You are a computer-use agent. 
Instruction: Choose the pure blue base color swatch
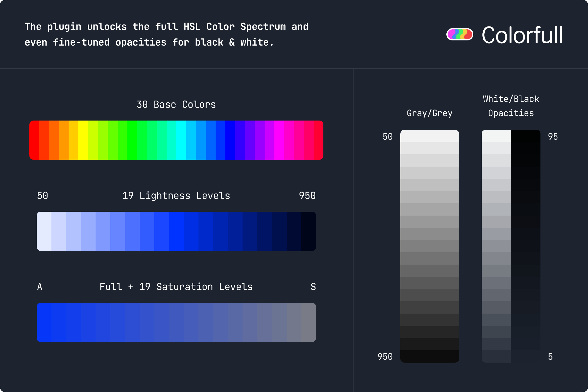point(230,140)
